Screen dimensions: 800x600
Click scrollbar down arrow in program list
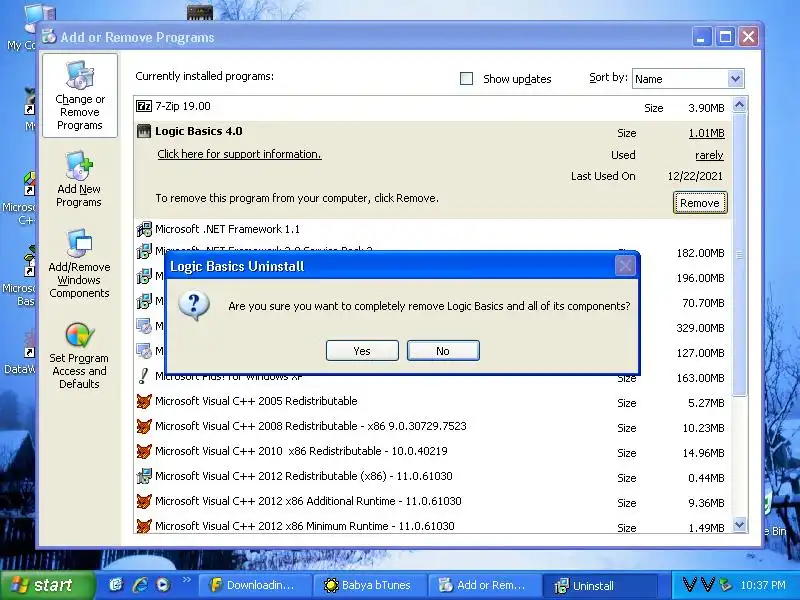click(739, 524)
